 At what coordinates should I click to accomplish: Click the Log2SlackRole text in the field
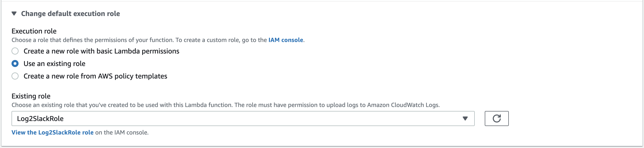[40, 118]
